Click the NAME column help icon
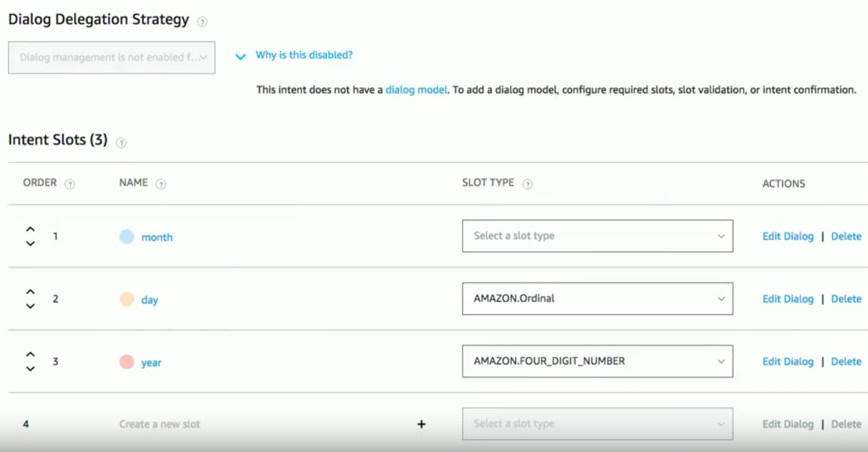This screenshot has height=452, width=868. (160, 184)
